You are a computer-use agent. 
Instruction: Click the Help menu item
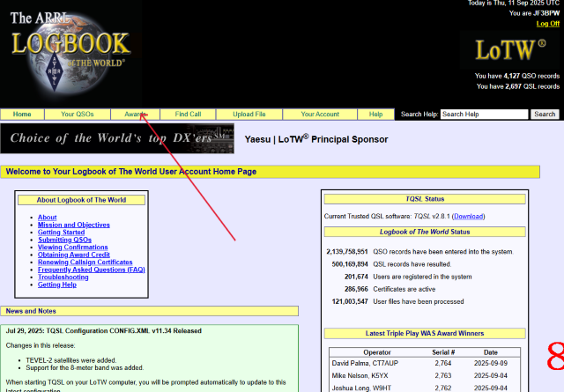376,115
